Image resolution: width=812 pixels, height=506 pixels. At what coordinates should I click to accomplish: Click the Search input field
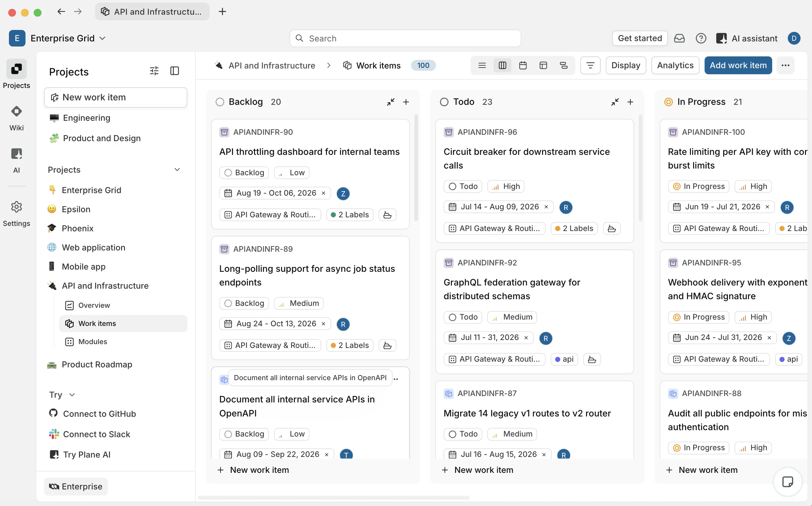click(405, 39)
